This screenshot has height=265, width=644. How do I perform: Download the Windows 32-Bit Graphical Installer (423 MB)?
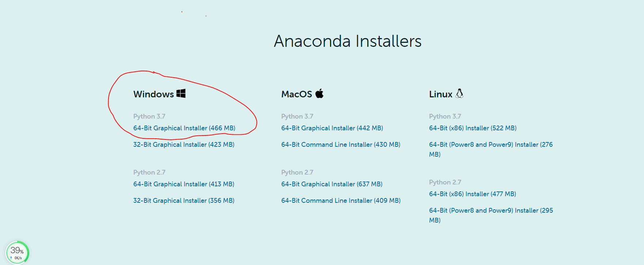coord(184,144)
